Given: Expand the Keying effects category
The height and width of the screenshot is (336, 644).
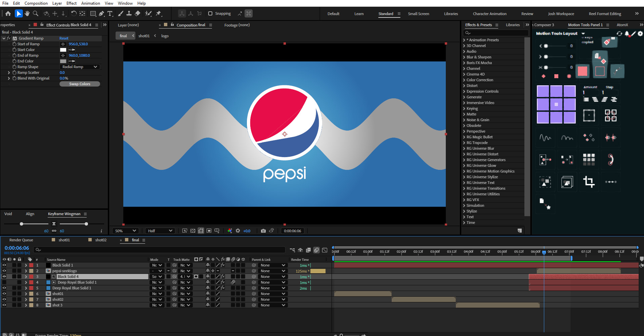Looking at the screenshot, I should 464,108.
